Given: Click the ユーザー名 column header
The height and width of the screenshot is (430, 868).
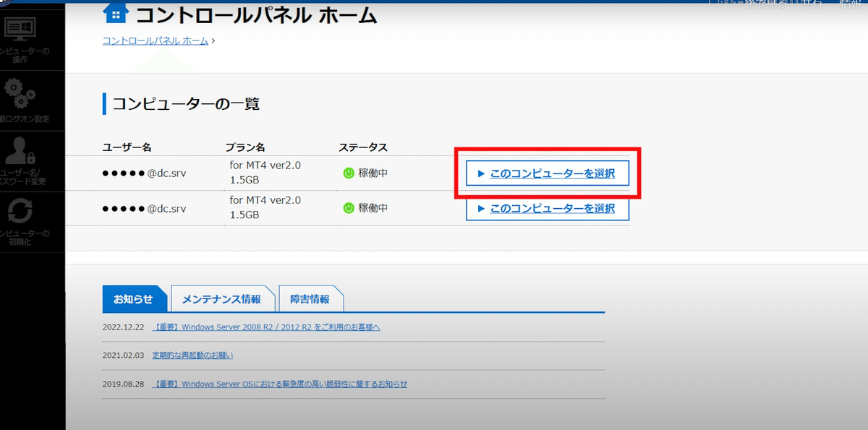Looking at the screenshot, I should click(127, 147).
